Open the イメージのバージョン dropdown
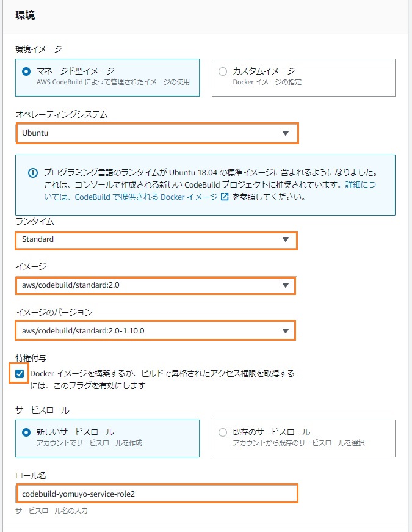Viewport: 412px width, 532px height. [x=156, y=331]
